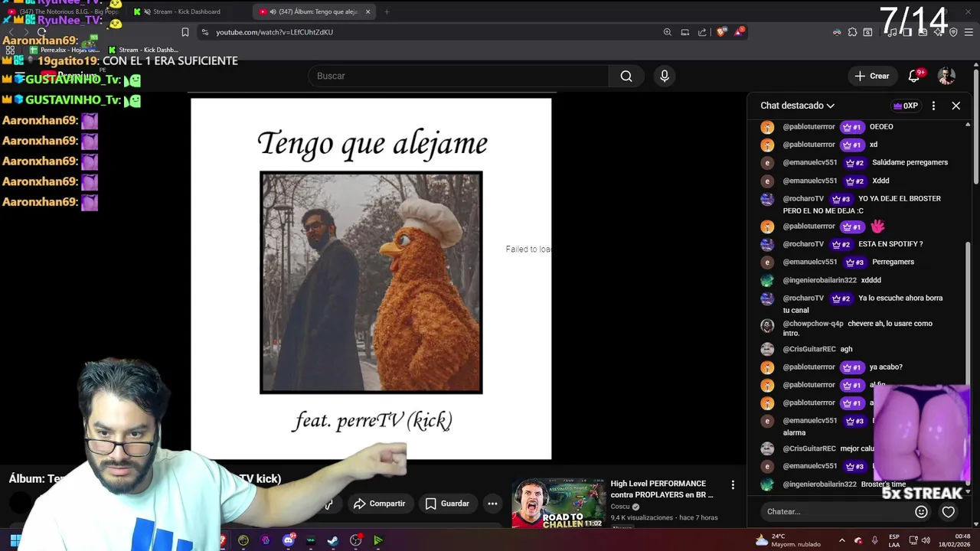Open Coscu channel link
The height and width of the screenshot is (551, 980).
point(620,507)
